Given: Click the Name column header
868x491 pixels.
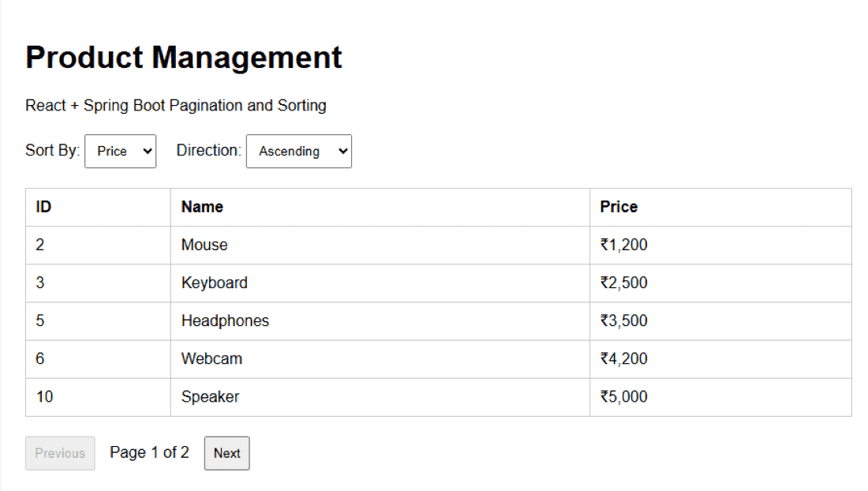Looking at the screenshot, I should pos(380,207).
